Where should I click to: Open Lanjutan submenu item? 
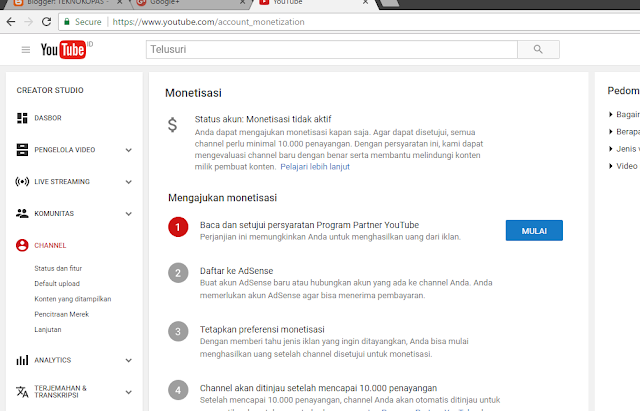click(48, 329)
